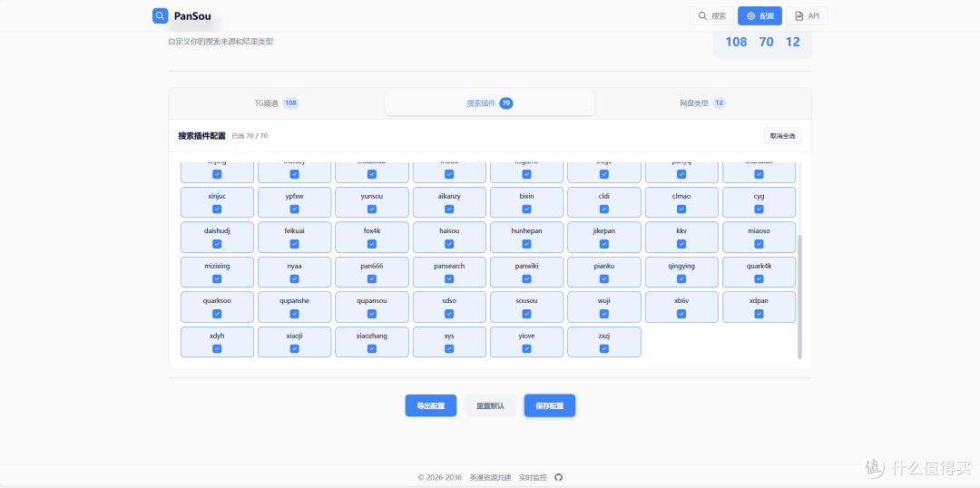The image size is (980, 488).
Task: Switch to the 网盘类型 tab
Action: pyautogui.click(x=702, y=103)
